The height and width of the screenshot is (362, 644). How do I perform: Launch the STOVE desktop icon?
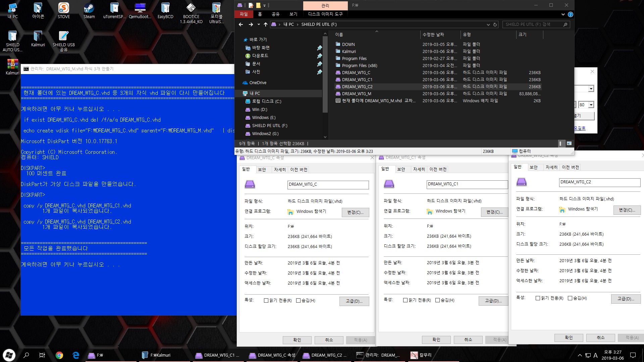point(63,11)
